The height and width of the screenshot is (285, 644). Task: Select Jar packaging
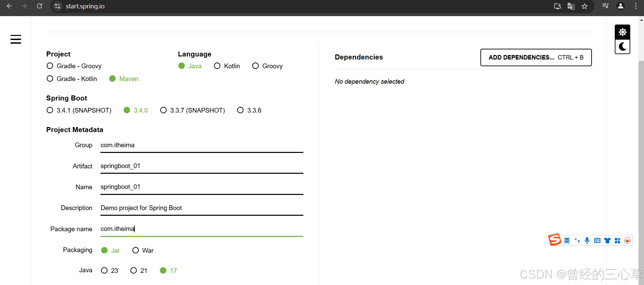111,250
